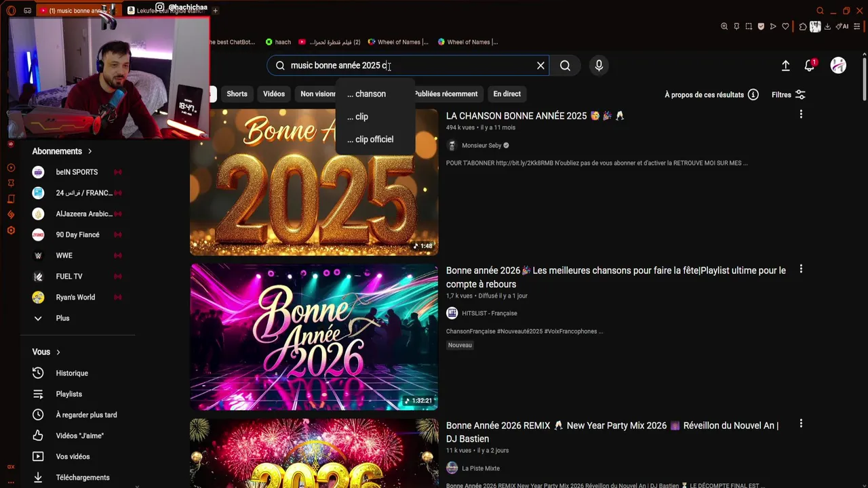This screenshot has width=868, height=488.
Task: Click the snapshot selection icon in toolbar
Action: (x=749, y=26)
